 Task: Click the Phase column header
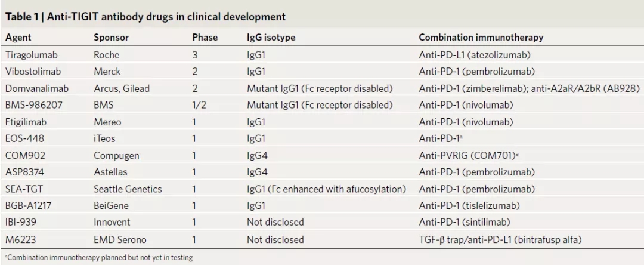pyautogui.click(x=205, y=37)
